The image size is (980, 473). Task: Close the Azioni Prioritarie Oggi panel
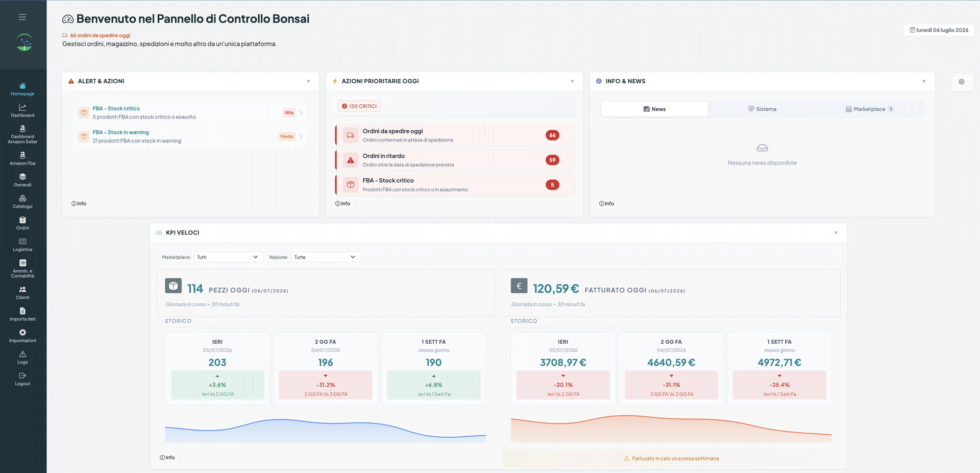(572, 81)
